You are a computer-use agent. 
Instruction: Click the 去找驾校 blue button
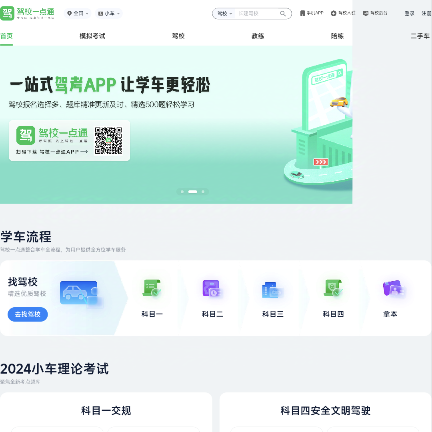point(28,314)
